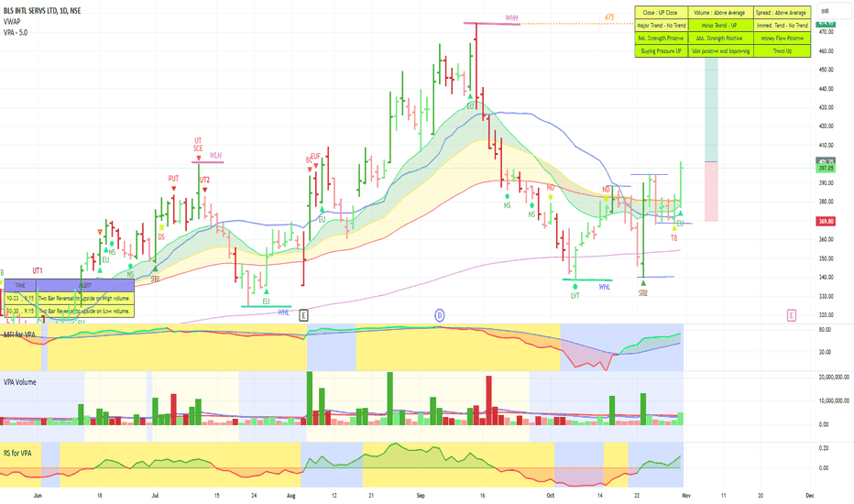Click the 'Major Trend - No Trend' cell
854x504 pixels.
[x=661, y=26]
